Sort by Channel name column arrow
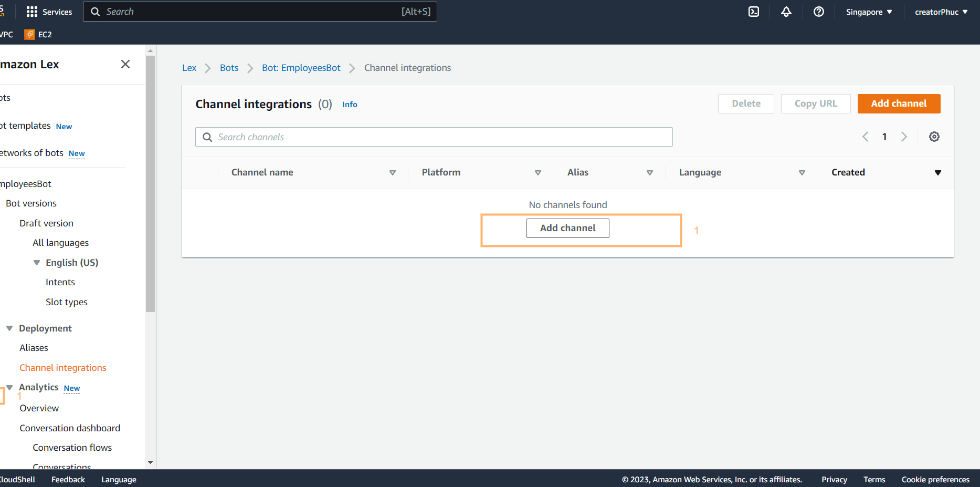Image resolution: width=980 pixels, height=487 pixels. 392,173
